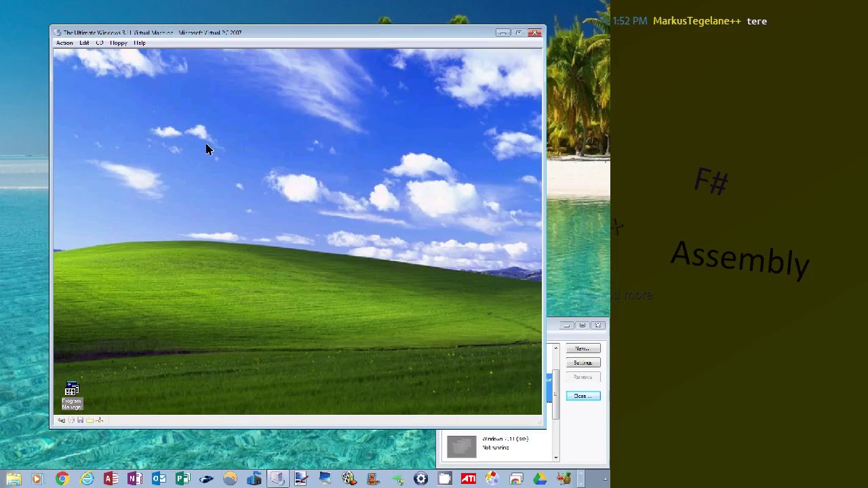This screenshot has height=488, width=868.
Task: Select the 'Not running' status text in console
Action: 496,447
